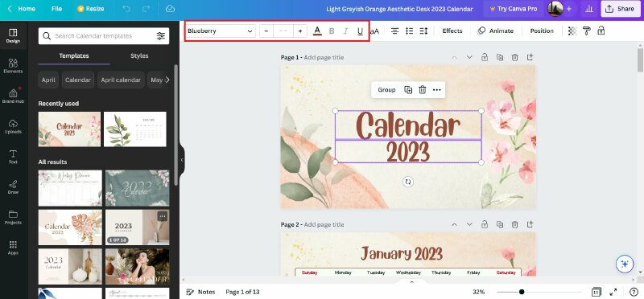Open letter and line spacing

coord(424,31)
